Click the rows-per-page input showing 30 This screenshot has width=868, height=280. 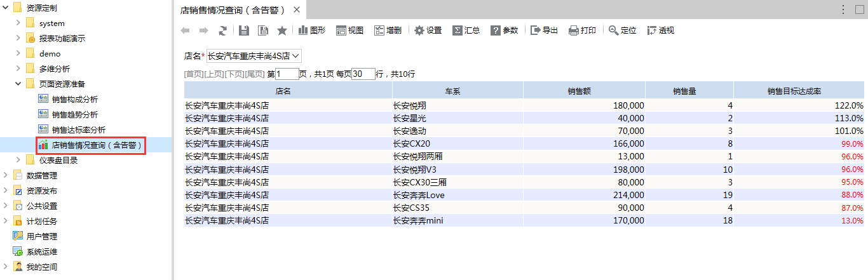(x=363, y=74)
